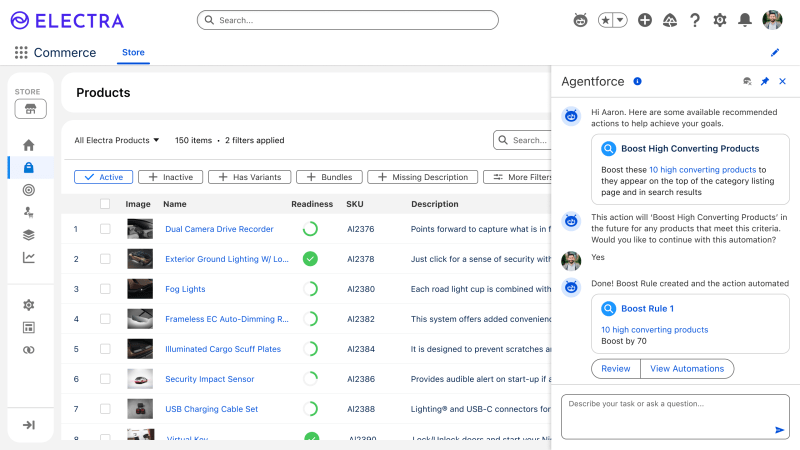Toggle the select-all checkbox in table header
The height and width of the screenshot is (450, 800).
[105, 204]
